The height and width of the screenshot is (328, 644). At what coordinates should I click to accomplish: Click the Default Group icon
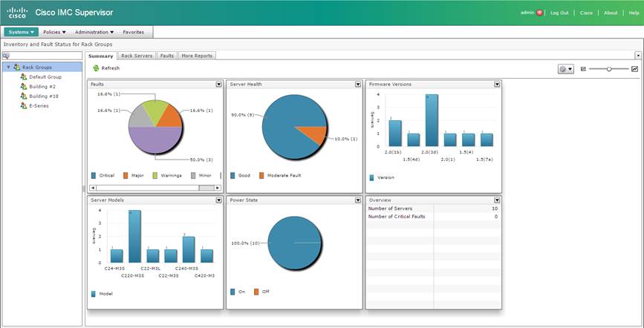pyautogui.click(x=24, y=76)
